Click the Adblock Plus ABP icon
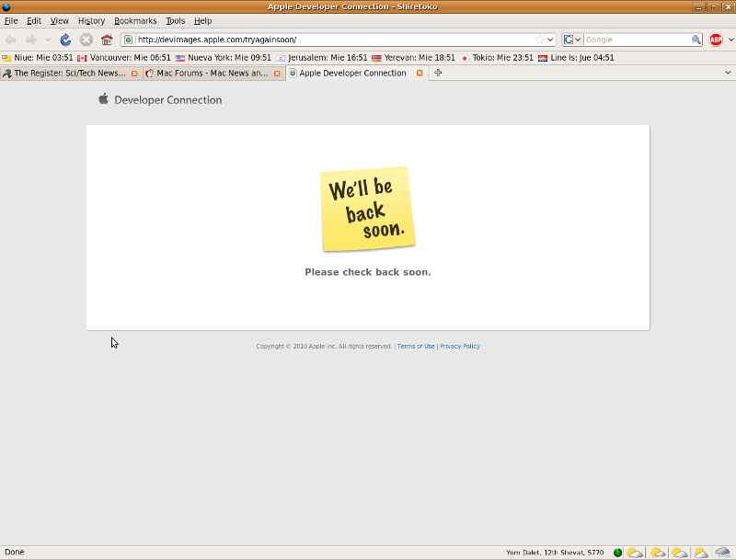The width and height of the screenshot is (736, 560). click(x=716, y=40)
